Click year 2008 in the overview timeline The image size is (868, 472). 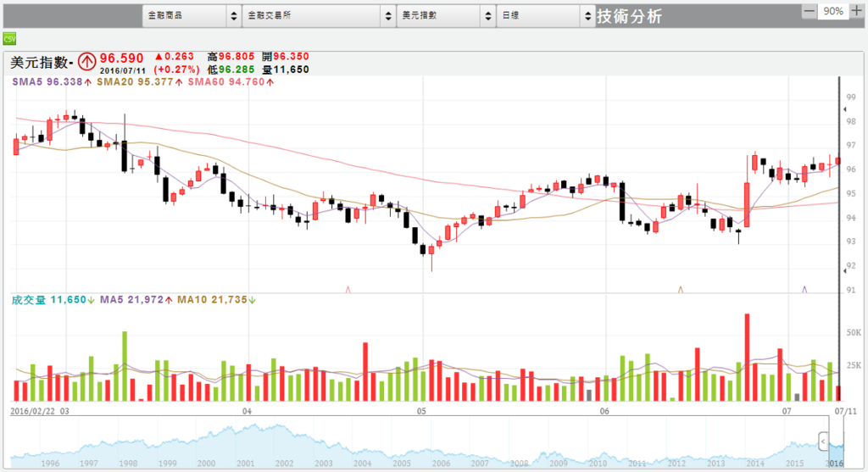point(520,464)
